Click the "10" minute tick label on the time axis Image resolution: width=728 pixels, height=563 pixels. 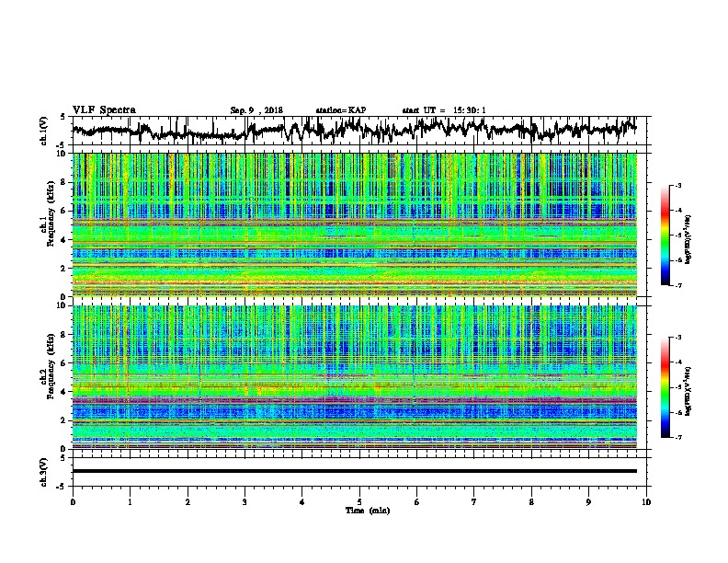[x=646, y=502]
